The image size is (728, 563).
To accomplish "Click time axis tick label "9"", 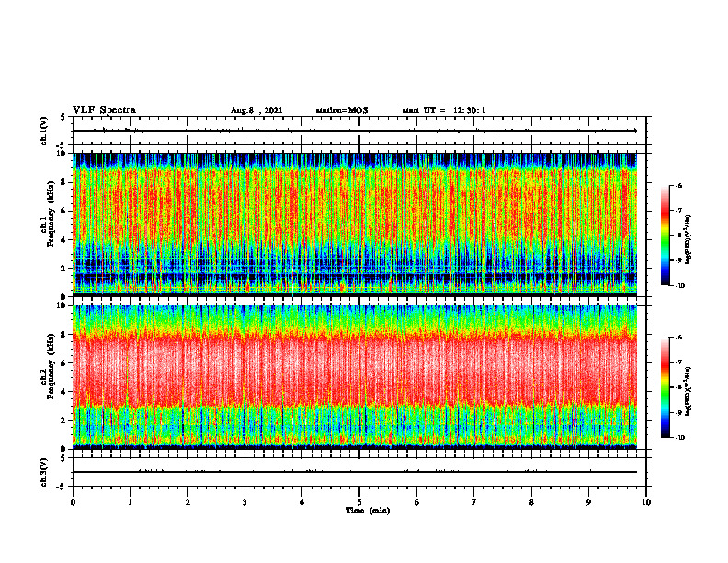I will 588,502.
